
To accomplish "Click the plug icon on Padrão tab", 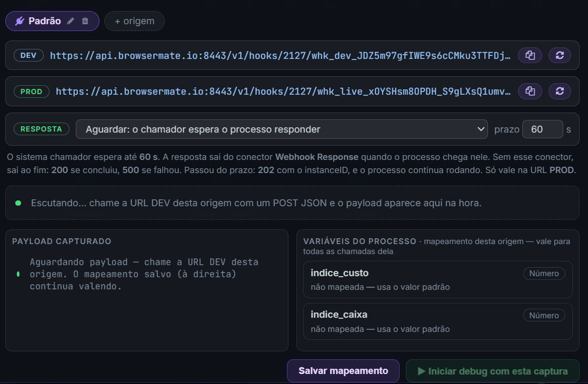I will [x=19, y=21].
